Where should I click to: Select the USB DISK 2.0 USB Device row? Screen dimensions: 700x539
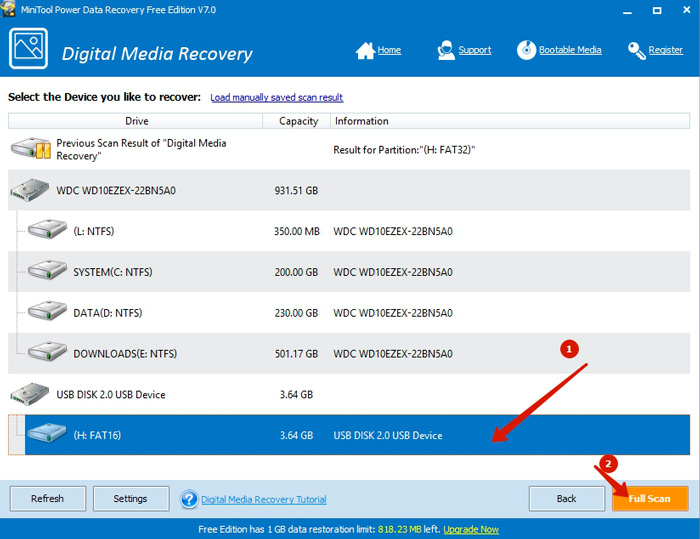coord(349,394)
